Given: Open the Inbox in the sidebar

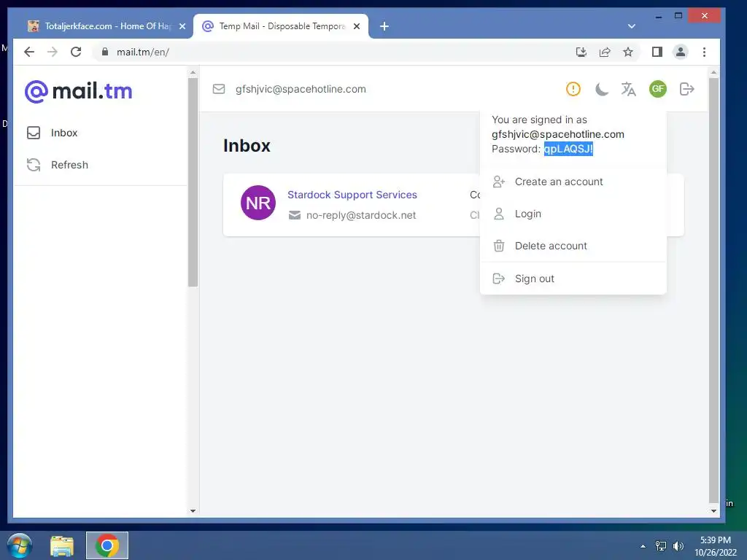Looking at the screenshot, I should point(52,133).
